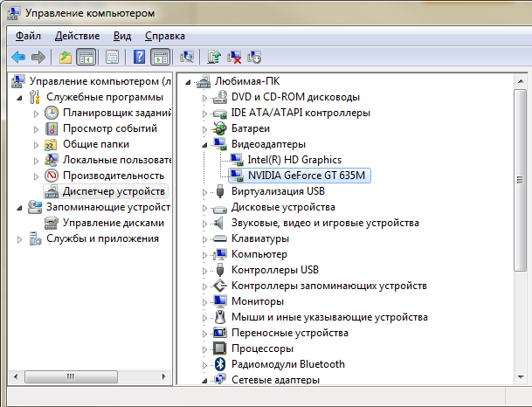Click the Forward arrow toolbar icon
The height and width of the screenshot is (407, 532).
pyautogui.click(x=38, y=57)
